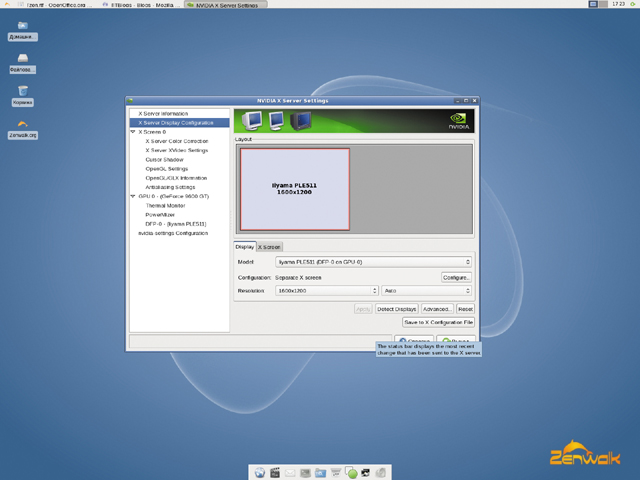Image resolution: width=640 pixels, height=480 pixels.
Task: Open the trash bin desktop icon
Action: tap(23, 96)
